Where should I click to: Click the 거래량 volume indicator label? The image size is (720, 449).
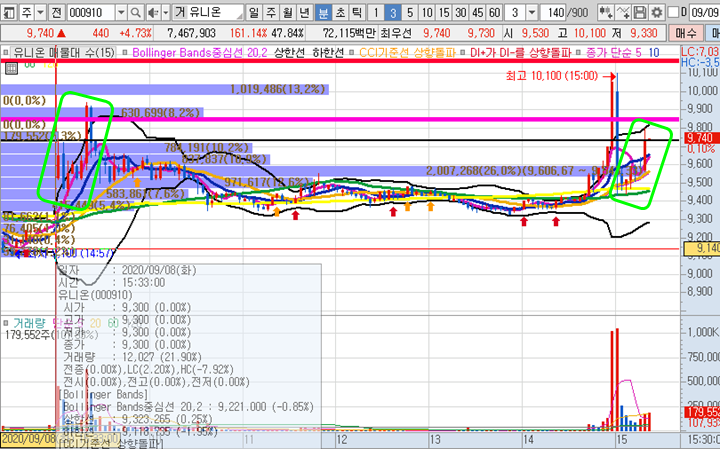[30, 324]
